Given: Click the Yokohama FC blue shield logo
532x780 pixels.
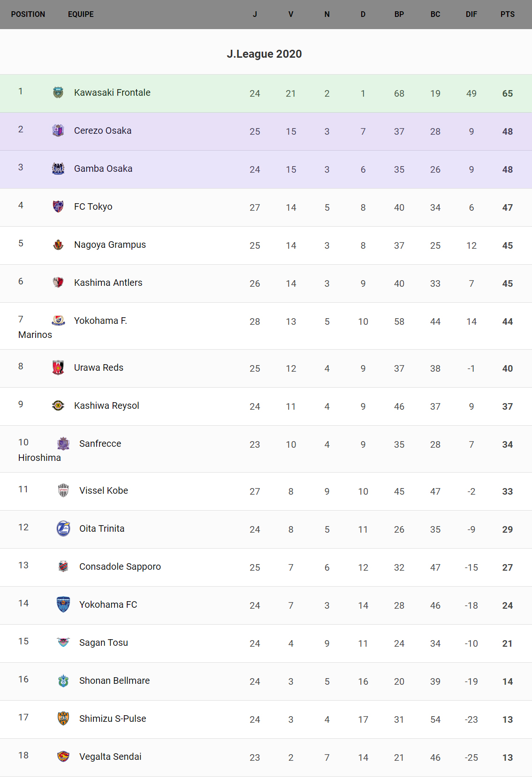Looking at the screenshot, I should click(63, 604).
